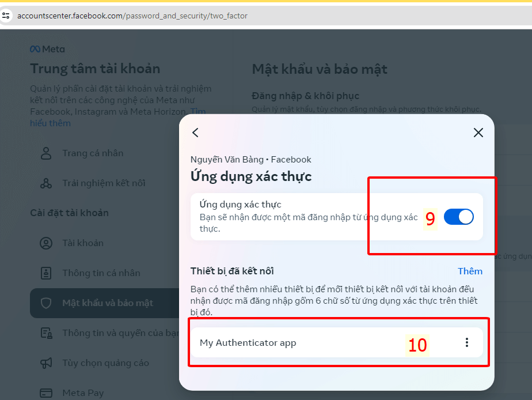Click the Thêm link to add device

tap(470, 271)
